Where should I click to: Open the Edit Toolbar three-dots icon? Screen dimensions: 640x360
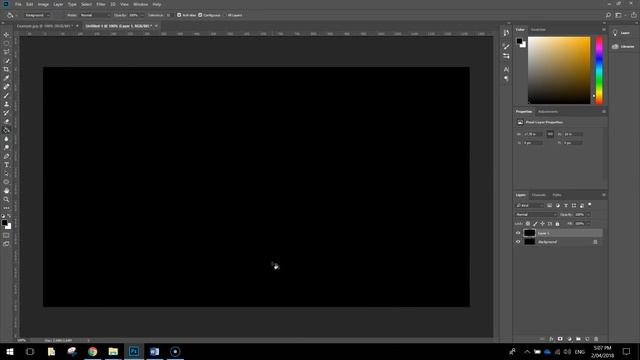(6, 208)
